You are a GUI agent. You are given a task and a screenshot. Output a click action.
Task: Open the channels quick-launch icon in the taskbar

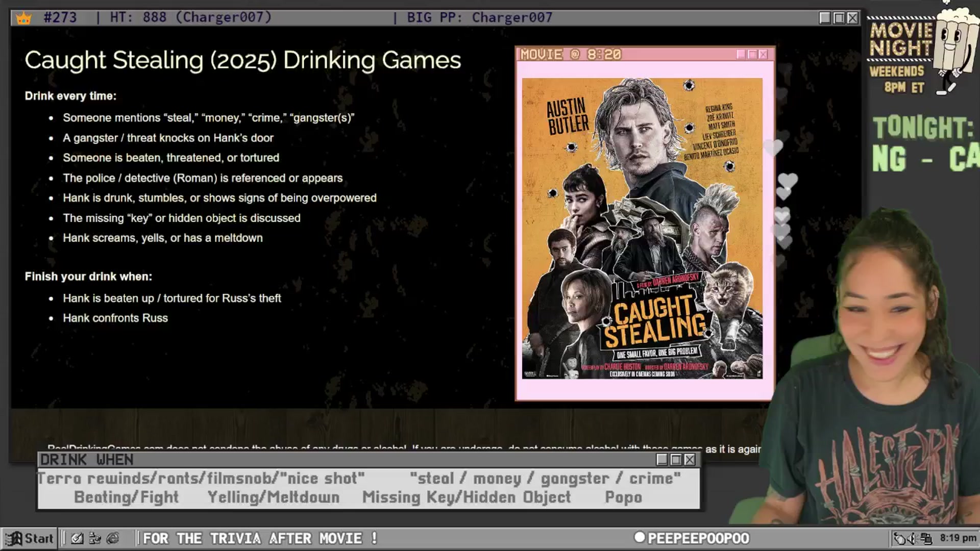[95, 538]
